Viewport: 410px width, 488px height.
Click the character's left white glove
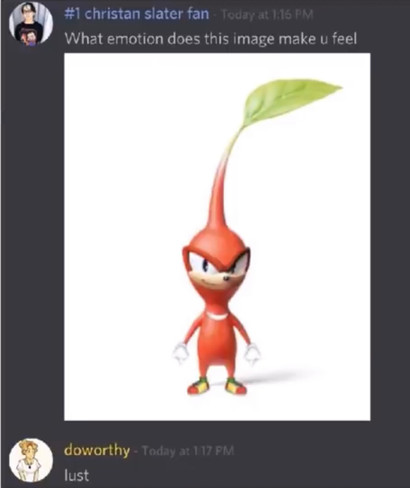(x=180, y=353)
